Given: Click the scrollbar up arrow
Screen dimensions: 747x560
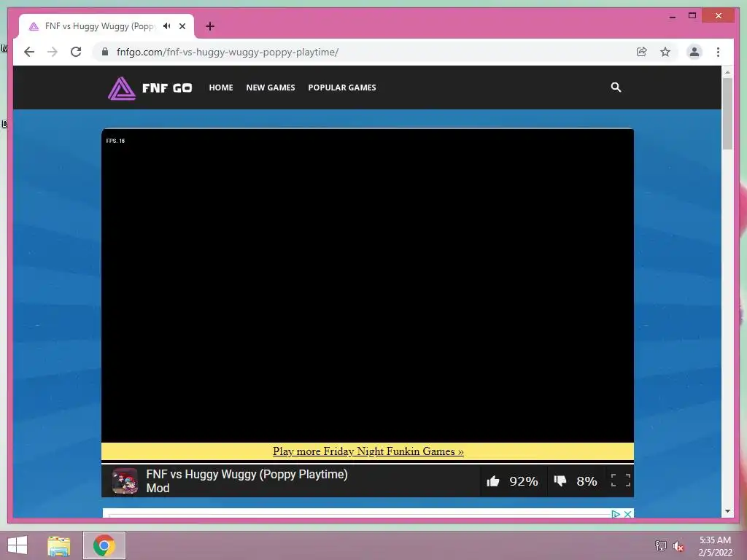Looking at the screenshot, I should click(x=727, y=72).
